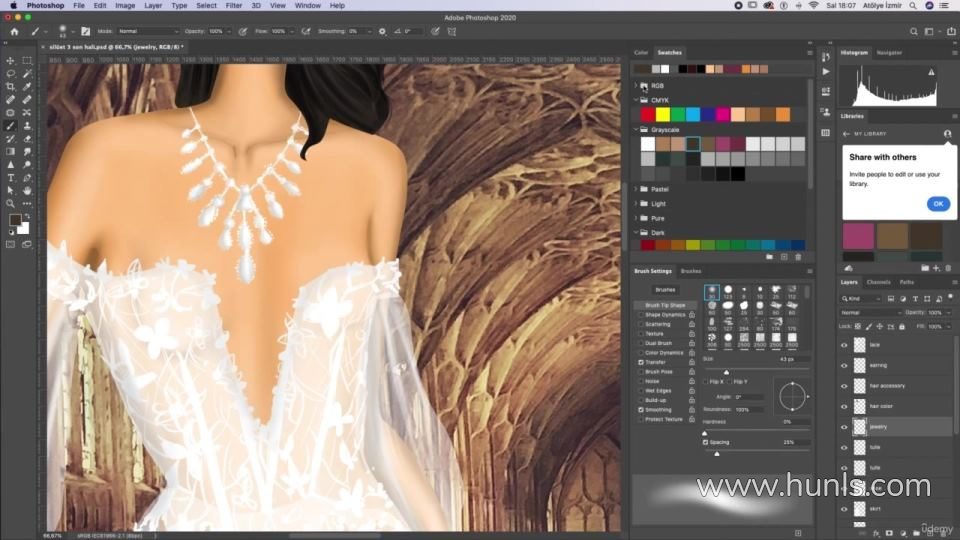Expand the Pastel swatch group
Image resolution: width=960 pixels, height=540 pixels.
tap(635, 189)
